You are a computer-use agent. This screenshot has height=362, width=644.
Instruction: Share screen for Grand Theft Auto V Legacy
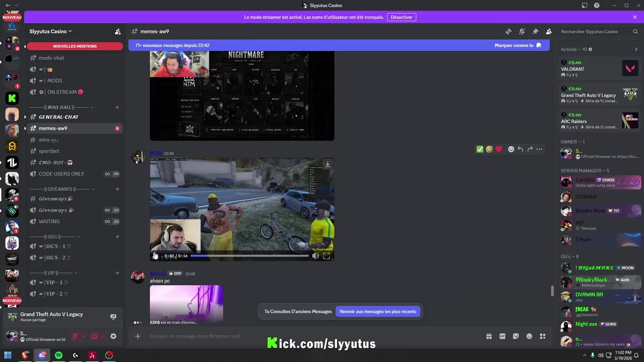(x=113, y=317)
